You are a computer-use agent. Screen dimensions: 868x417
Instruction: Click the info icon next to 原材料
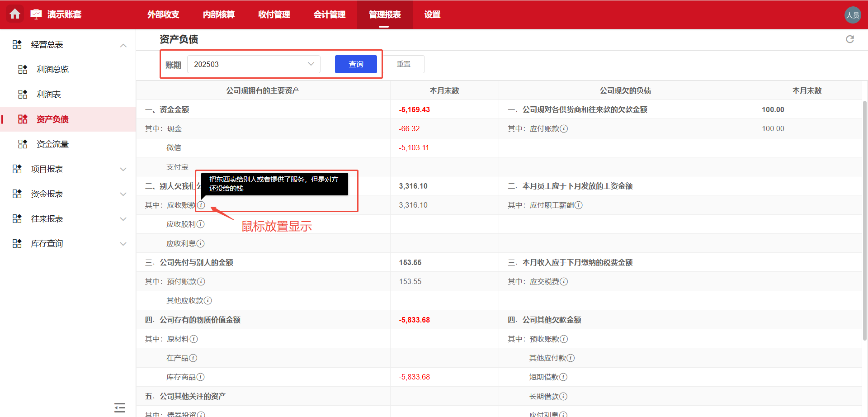click(x=193, y=339)
